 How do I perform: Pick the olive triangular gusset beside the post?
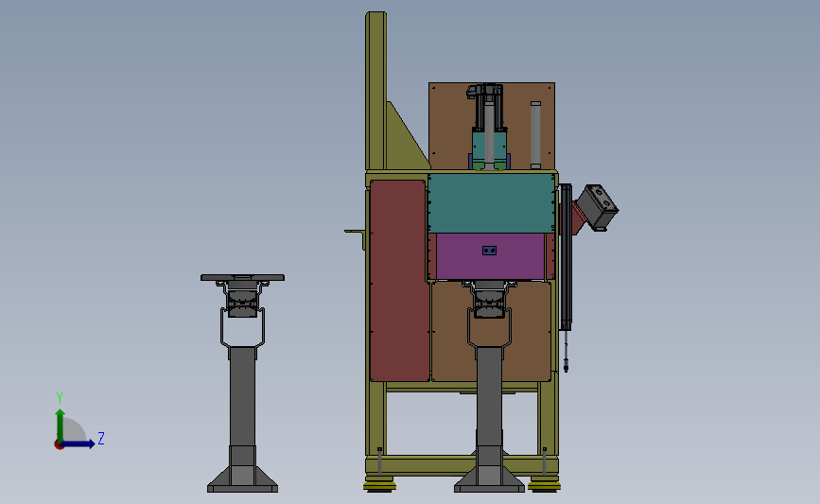[x=404, y=144]
